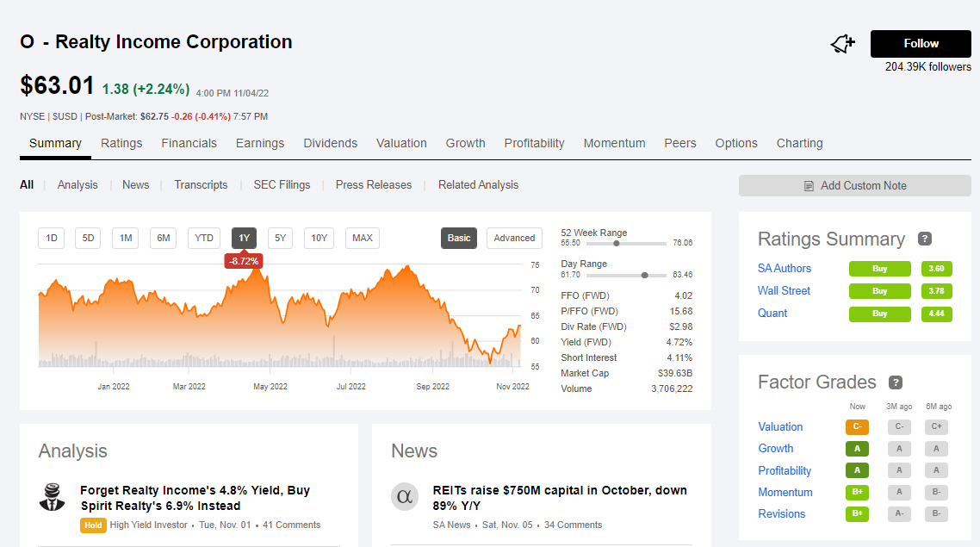Click High Yield Investor author avatar
This screenshot has width=980, height=547.
click(52, 497)
